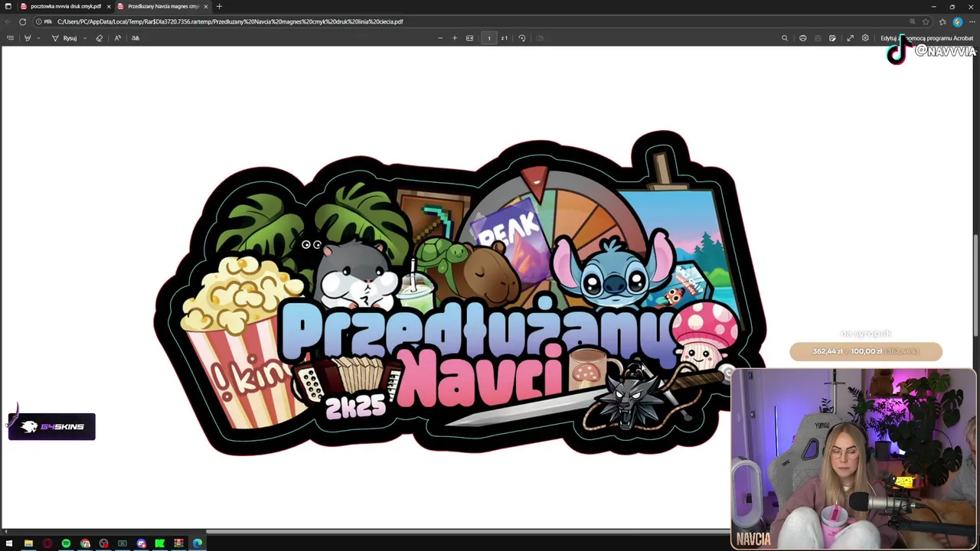Open WinRAR from the taskbar
This screenshot has height=551, width=980.
(x=178, y=543)
